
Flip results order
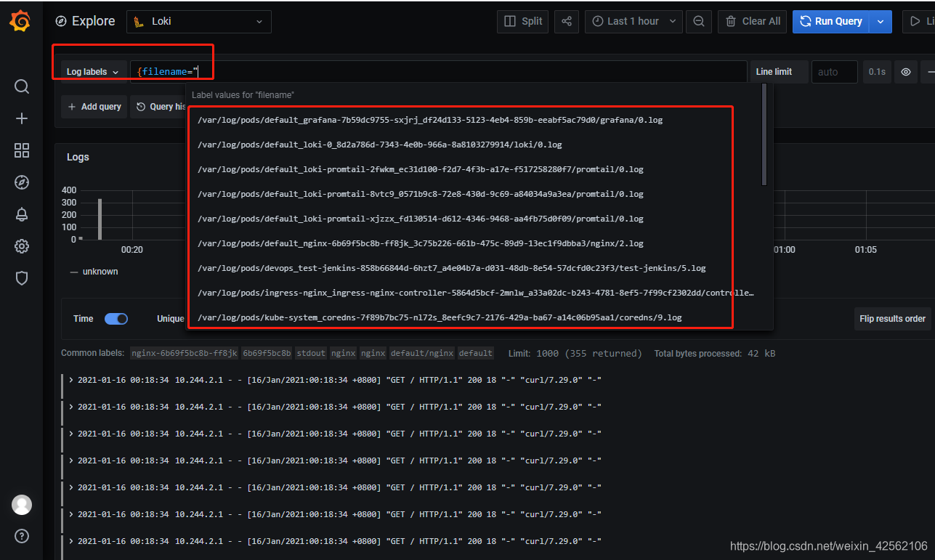tap(892, 318)
